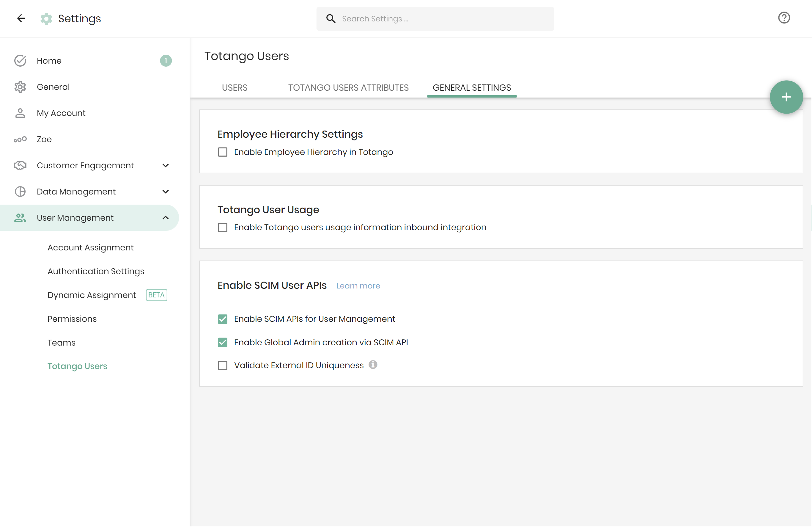Viewport: 812px width, 527px height.
Task: Click the Home notification badge
Action: [x=166, y=61]
